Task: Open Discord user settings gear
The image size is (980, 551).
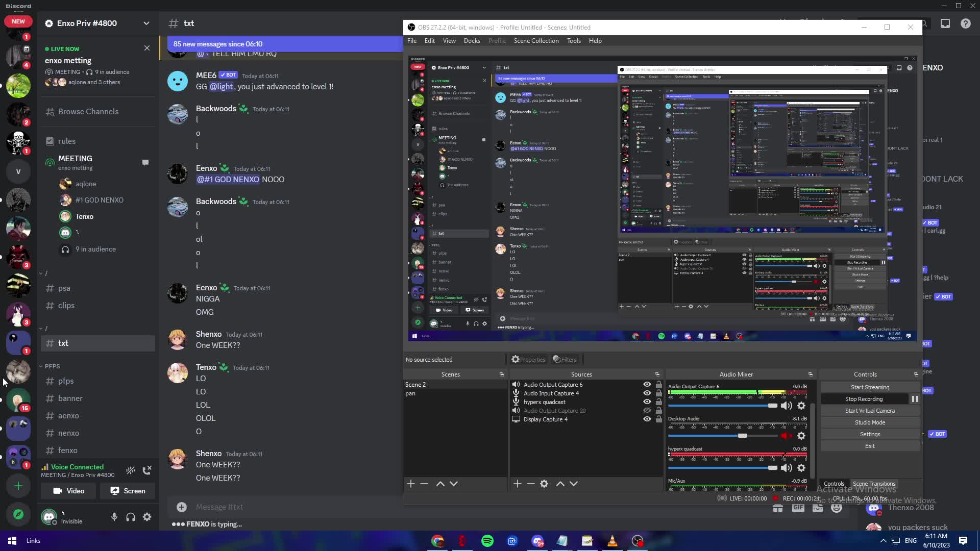Action: pos(147,517)
